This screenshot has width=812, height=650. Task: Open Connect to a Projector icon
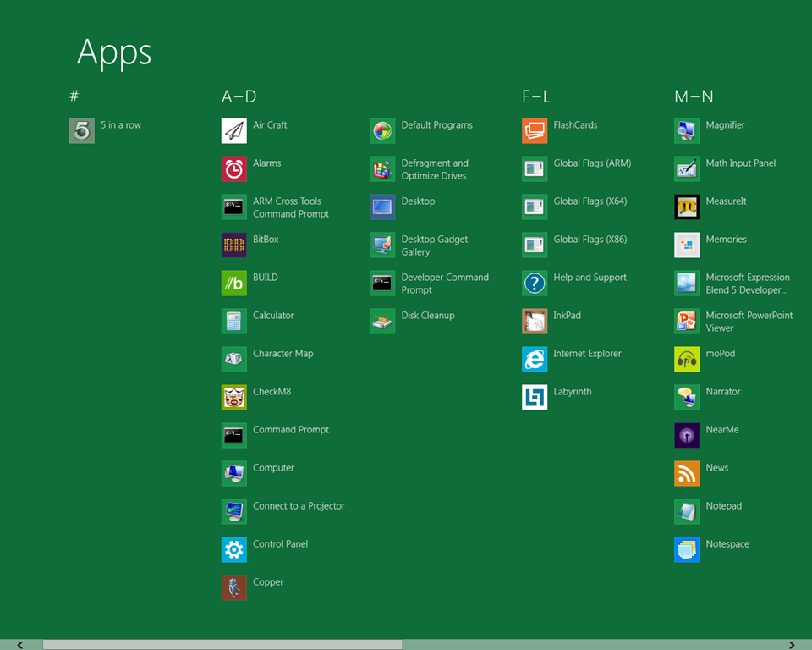click(x=234, y=511)
